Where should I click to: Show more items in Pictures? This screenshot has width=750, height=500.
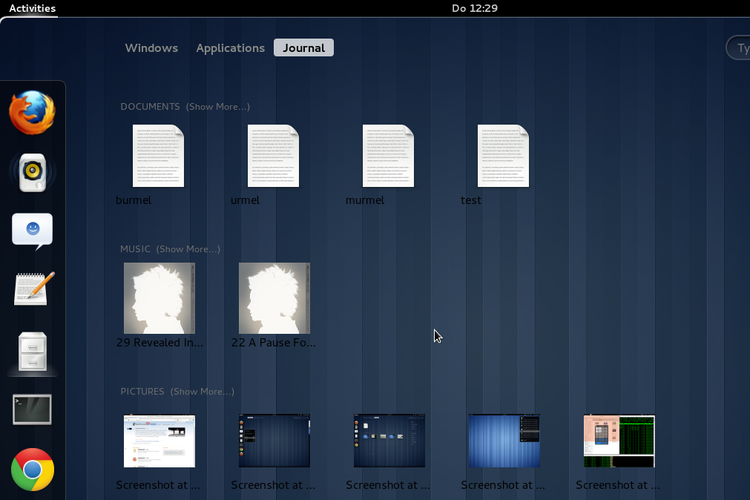pyautogui.click(x=202, y=392)
